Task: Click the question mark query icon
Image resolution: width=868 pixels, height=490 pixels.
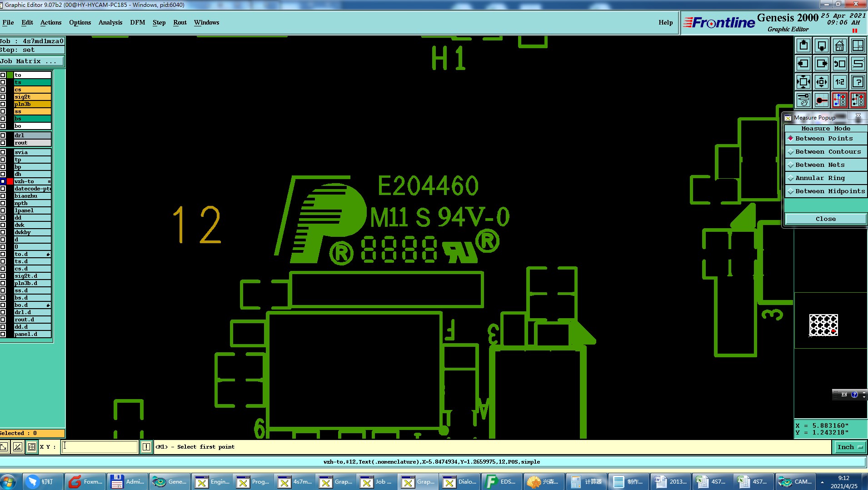Action: click(x=858, y=82)
